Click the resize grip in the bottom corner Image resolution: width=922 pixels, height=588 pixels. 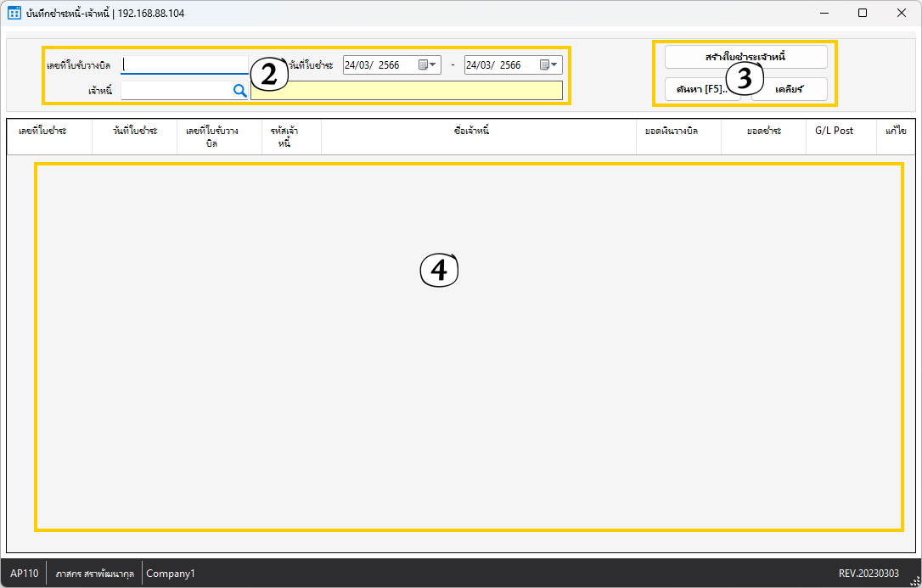[x=914, y=580]
